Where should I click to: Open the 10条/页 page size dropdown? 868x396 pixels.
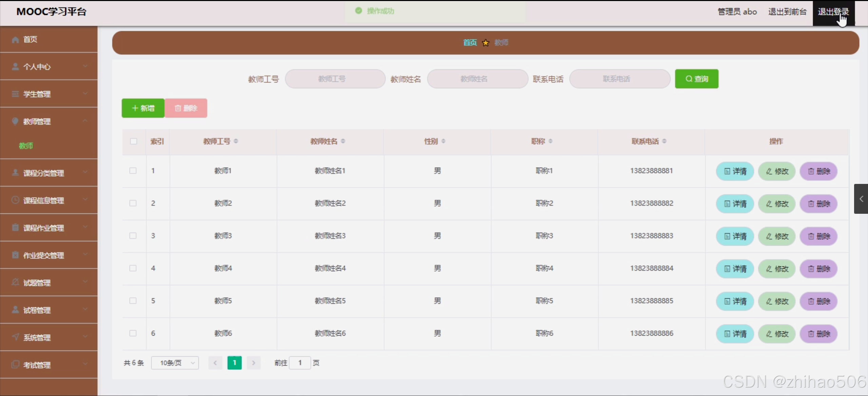(175, 362)
